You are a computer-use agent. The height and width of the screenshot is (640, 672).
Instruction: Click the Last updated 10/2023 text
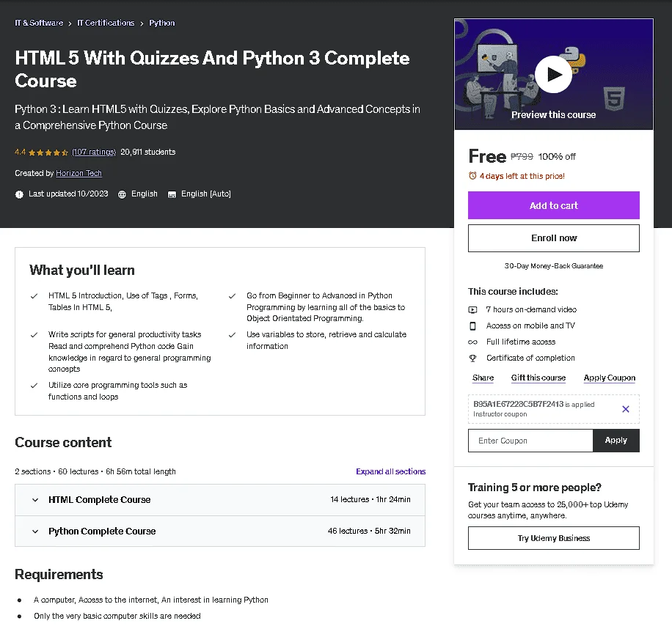point(68,194)
